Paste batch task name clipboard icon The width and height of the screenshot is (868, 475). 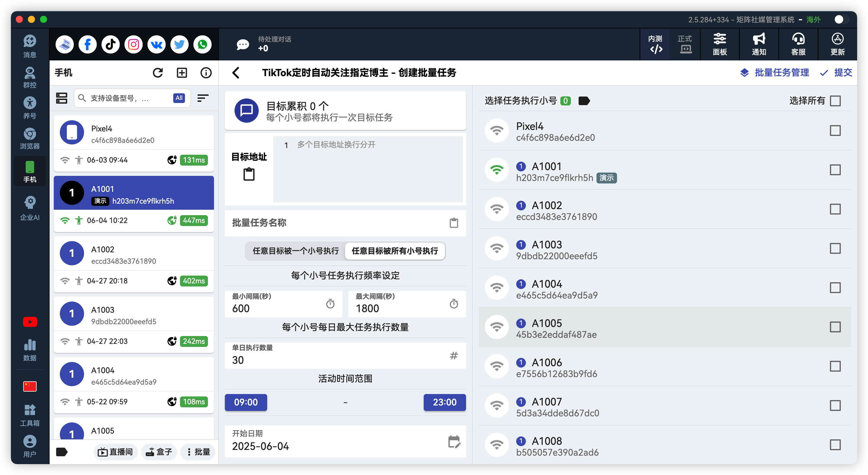tap(454, 223)
